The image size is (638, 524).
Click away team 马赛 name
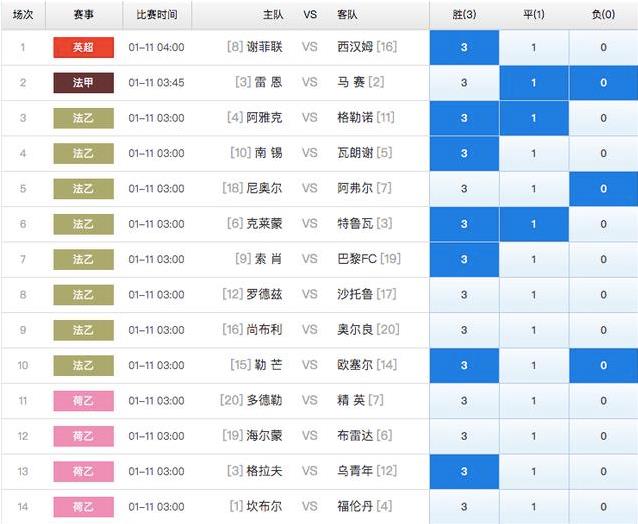pyautogui.click(x=351, y=83)
